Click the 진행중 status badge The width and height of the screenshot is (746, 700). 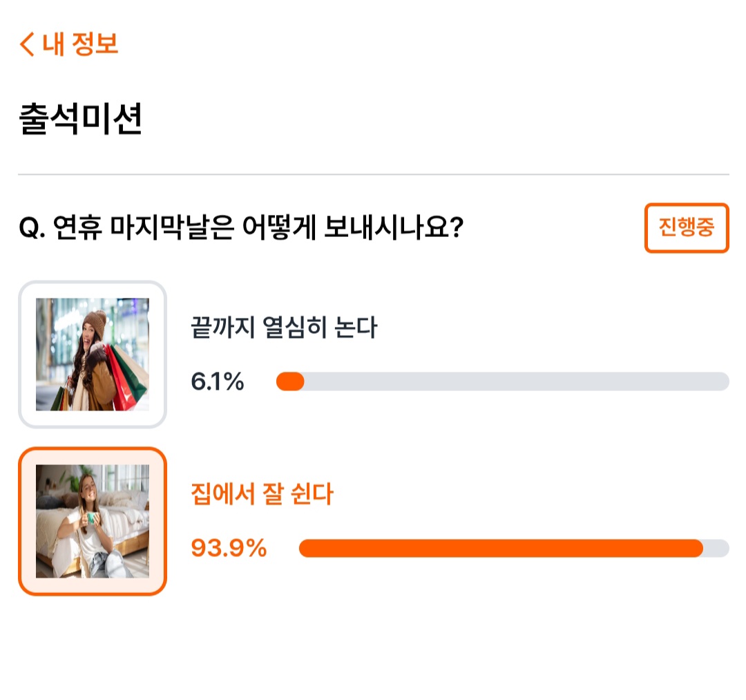coord(687,227)
